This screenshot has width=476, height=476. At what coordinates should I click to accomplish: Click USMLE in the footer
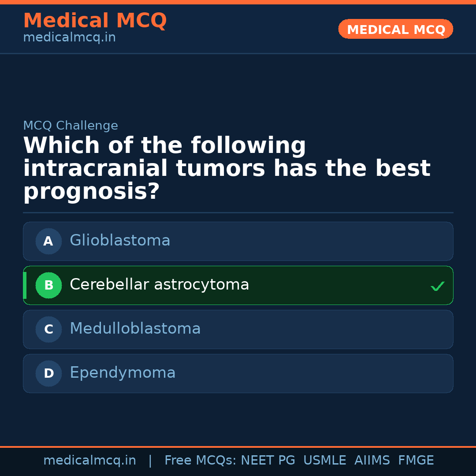(324, 461)
